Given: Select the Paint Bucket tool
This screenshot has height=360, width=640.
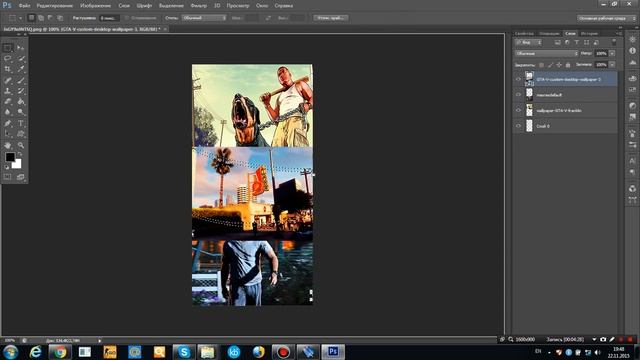Looking at the screenshot, I should click(21, 101).
